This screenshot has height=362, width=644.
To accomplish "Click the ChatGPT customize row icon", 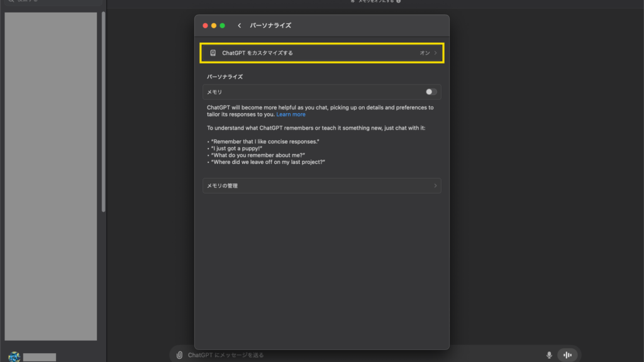I will pyautogui.click(x=213, y=53).
